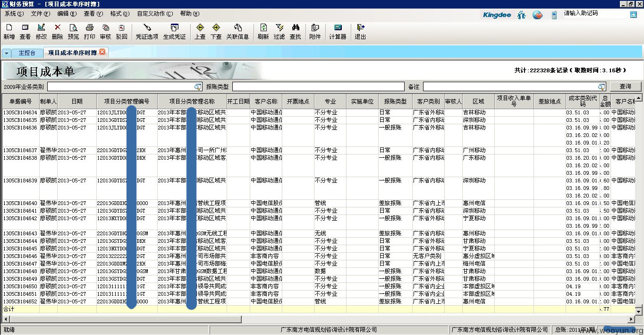Image resolution: width=644 pixels, height=335 pixels.
Task: Open the 帮助(H) menu
Action: click(x=189, y=14)
